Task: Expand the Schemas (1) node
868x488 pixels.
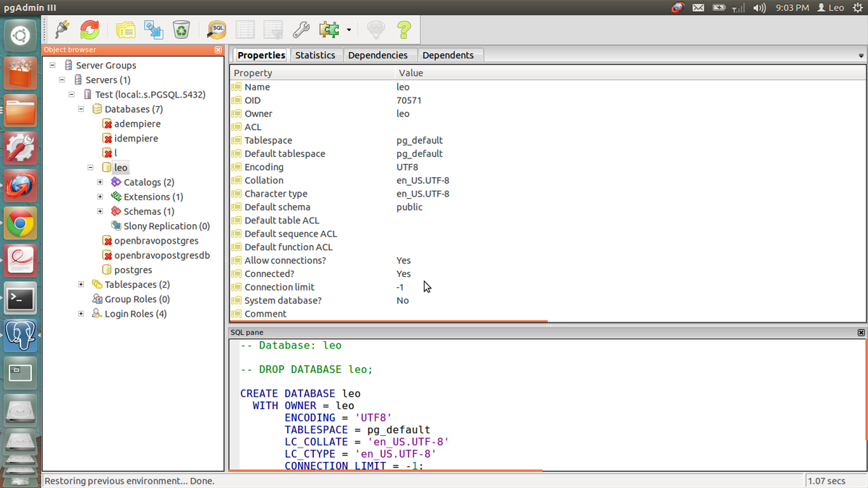Action: pyautogui.click(x=101, y=211)
